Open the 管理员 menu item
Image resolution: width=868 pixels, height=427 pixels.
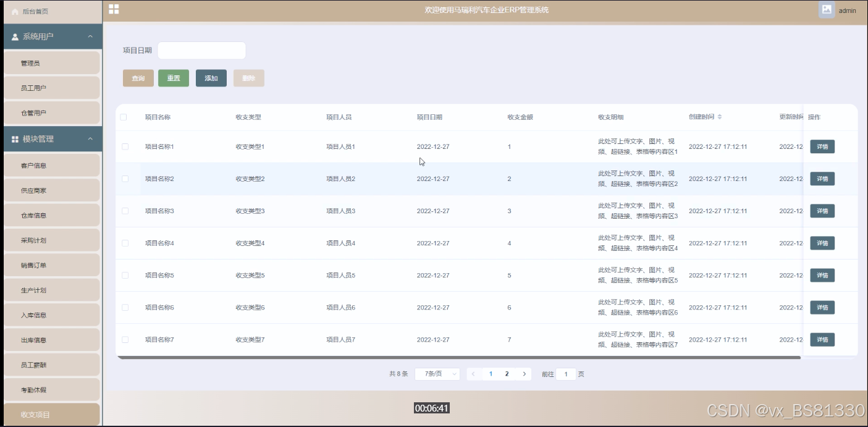(51, 63)
